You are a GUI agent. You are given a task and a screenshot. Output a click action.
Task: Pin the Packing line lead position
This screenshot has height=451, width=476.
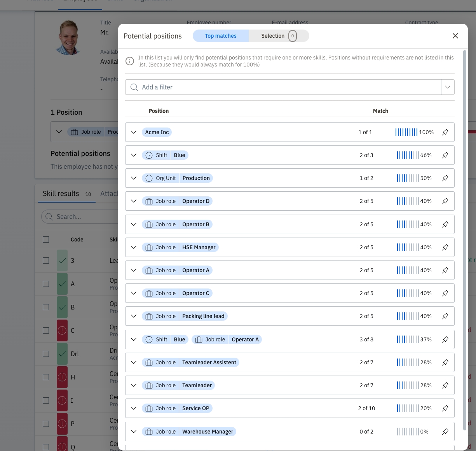point(445,316)
